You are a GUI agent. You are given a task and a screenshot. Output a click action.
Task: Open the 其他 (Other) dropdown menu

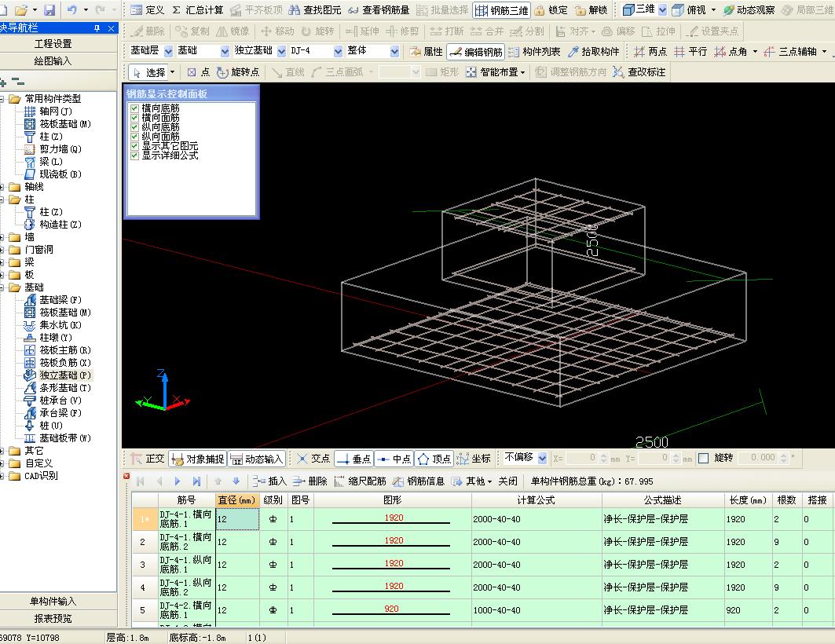[472, 481]
